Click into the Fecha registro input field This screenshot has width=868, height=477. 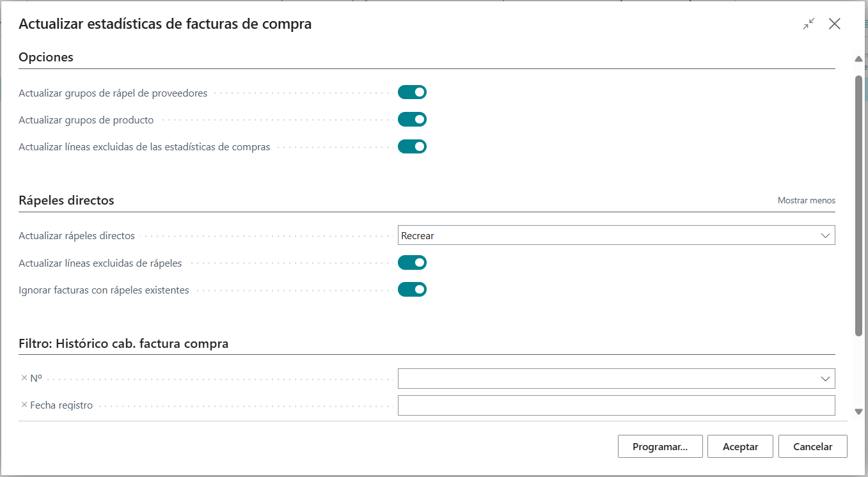coord(616,405)
